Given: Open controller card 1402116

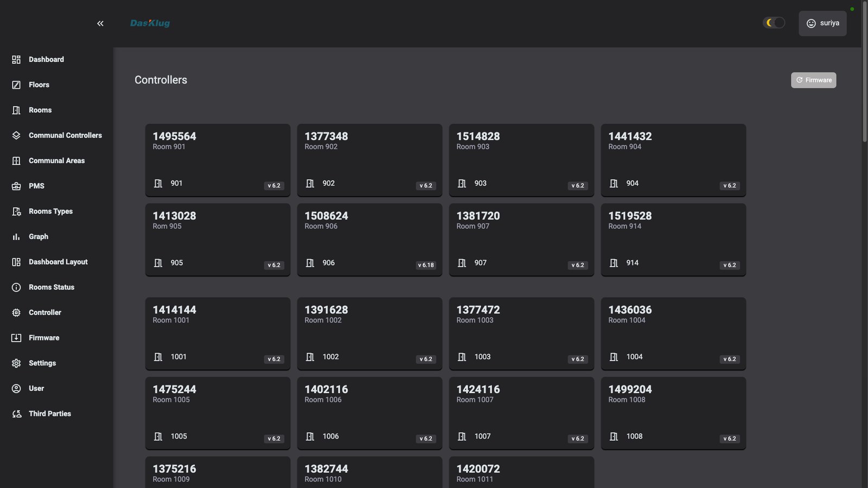Looking at the screenshot, I should click(369, 413).
